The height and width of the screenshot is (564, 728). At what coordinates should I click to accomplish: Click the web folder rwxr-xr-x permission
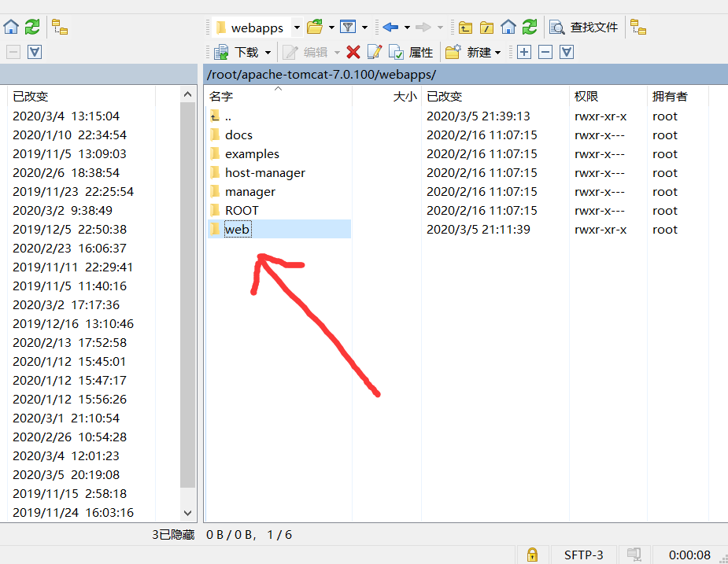coord(601,230)
